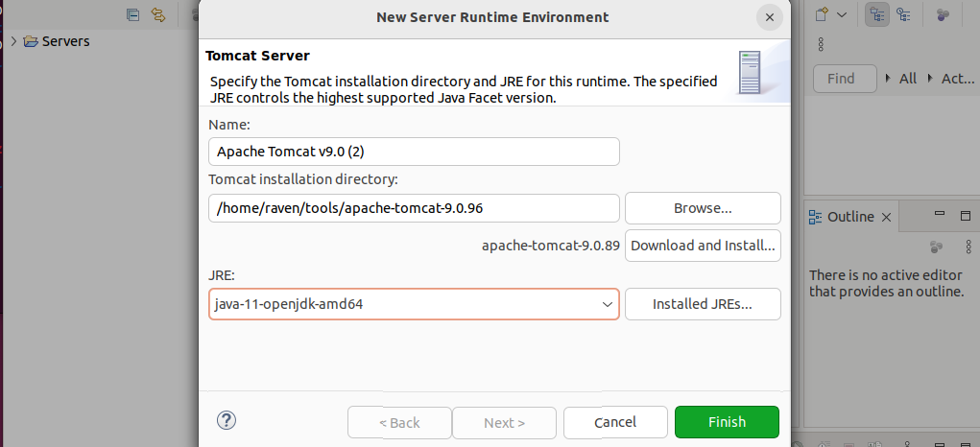Image resolution: width=980 pixels, height=447 pixels.
Task: Click the Tomcat installation directory field
Action: point(414,208)
